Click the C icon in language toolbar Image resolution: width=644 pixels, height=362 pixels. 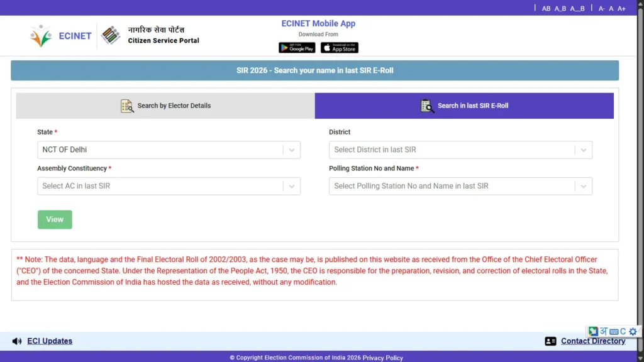(623, 331)
